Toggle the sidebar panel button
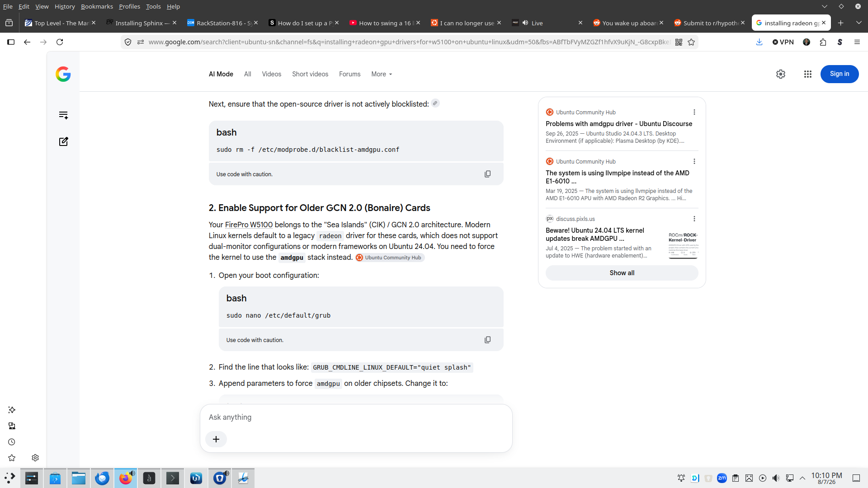The width and height of the screenshot is (868, 488). click(x=11, y=42)
